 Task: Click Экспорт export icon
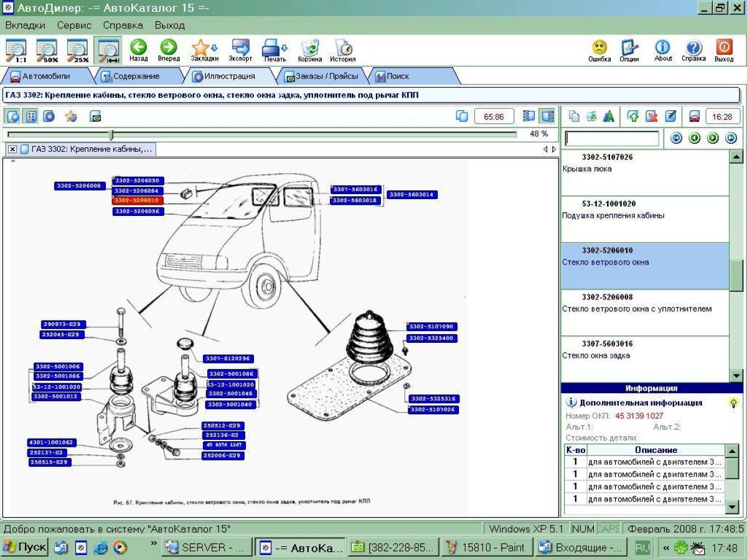(240, 50)
